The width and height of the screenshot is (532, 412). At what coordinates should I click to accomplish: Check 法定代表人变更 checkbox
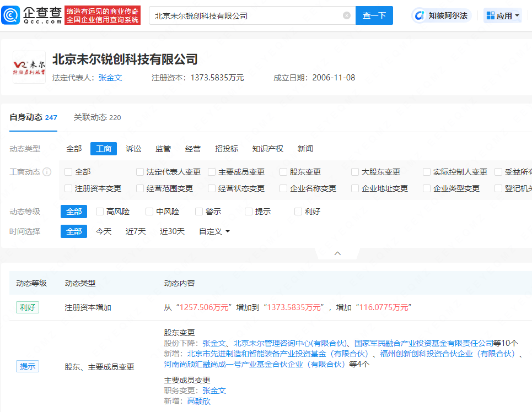click(140, 172)
